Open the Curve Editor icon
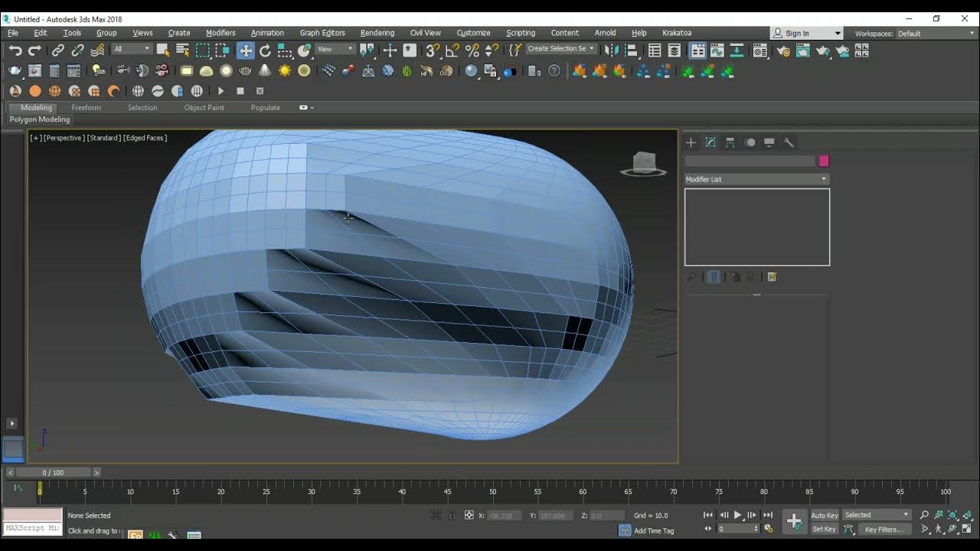 717,51
